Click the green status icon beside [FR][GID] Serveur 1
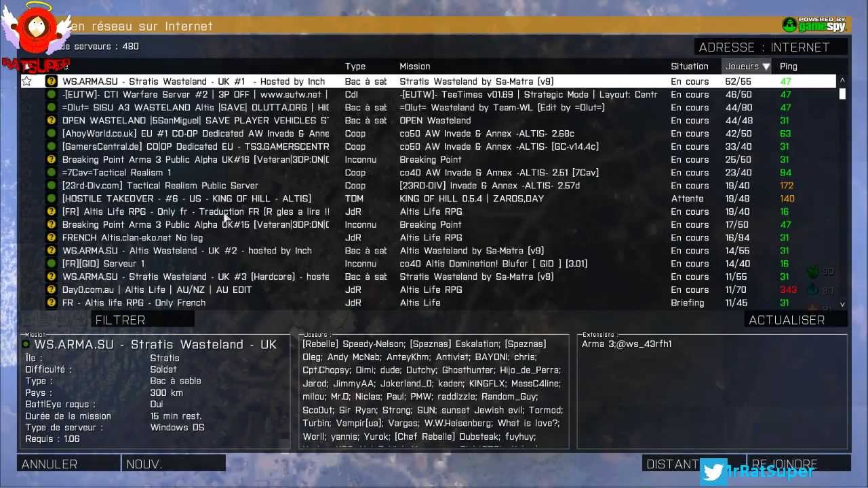Image resolution: width=868 pixels, height=488 pixels. [51, 264]
